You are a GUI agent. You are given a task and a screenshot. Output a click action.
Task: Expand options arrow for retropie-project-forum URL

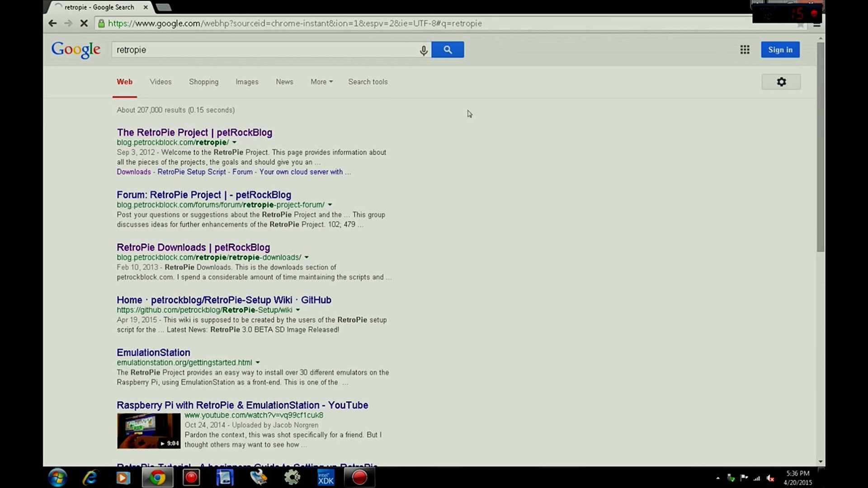pyautogui.click(x=330, y=205)
